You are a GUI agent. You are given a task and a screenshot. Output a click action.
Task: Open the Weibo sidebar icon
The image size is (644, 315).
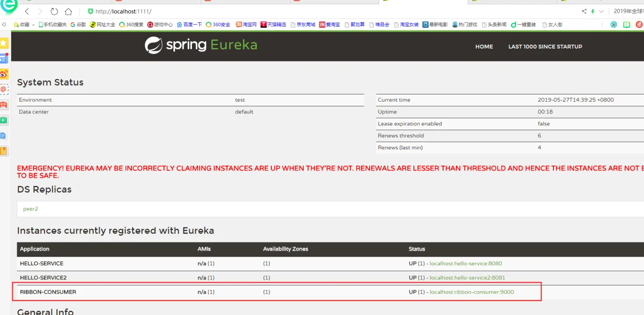tap(4, 74)
